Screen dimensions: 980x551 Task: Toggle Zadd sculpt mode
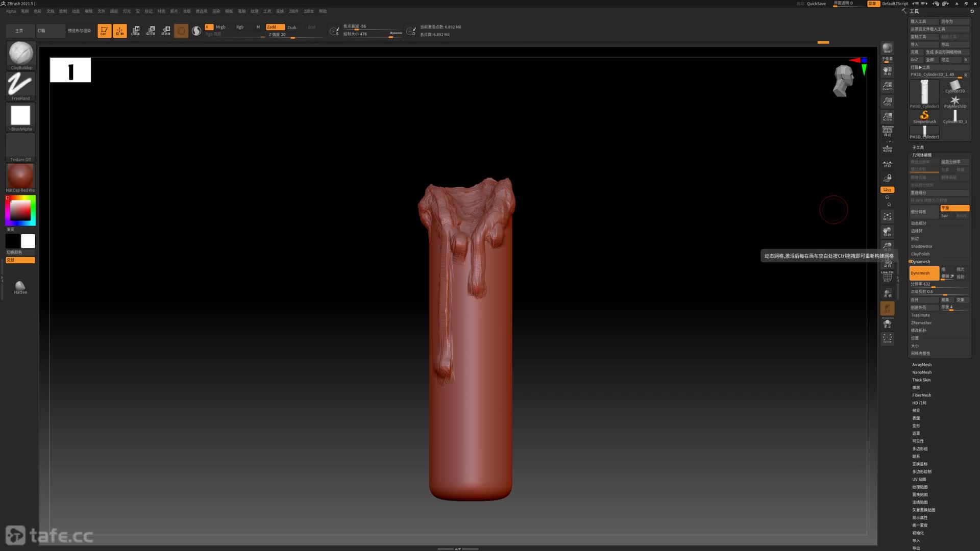[275, 27]
